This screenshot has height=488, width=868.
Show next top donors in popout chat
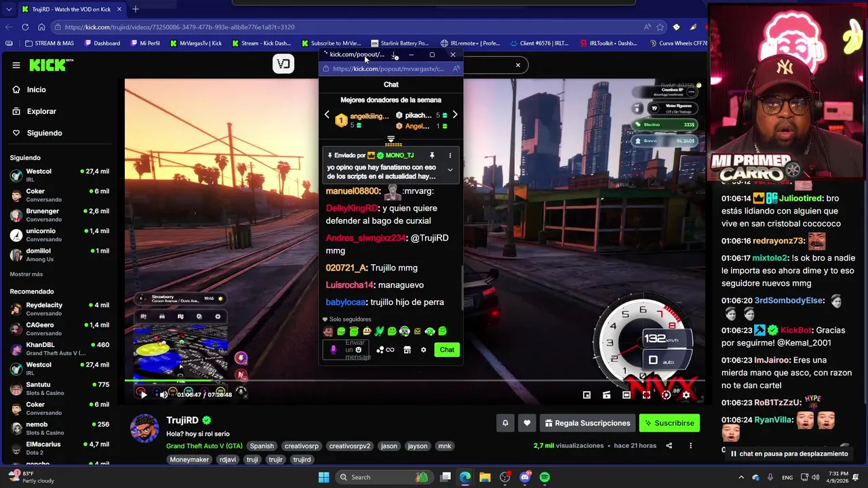coord(455,115)
